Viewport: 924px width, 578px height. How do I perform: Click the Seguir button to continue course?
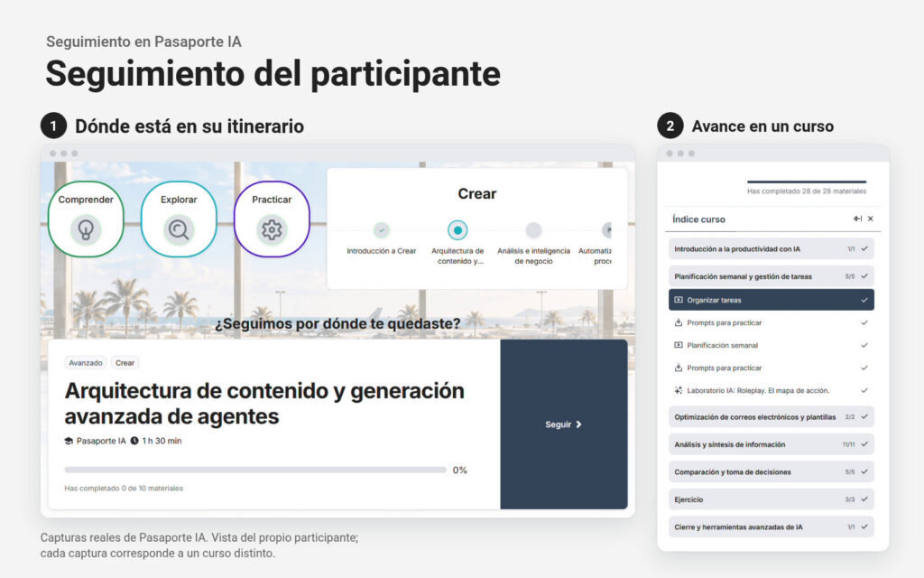pyautogui.click(x=563, y=424)
